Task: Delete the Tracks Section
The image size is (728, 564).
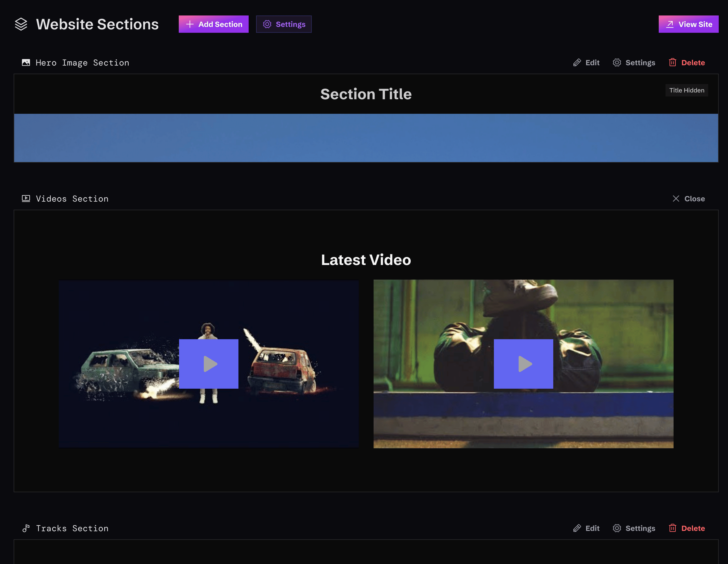Action: [687, 528]
